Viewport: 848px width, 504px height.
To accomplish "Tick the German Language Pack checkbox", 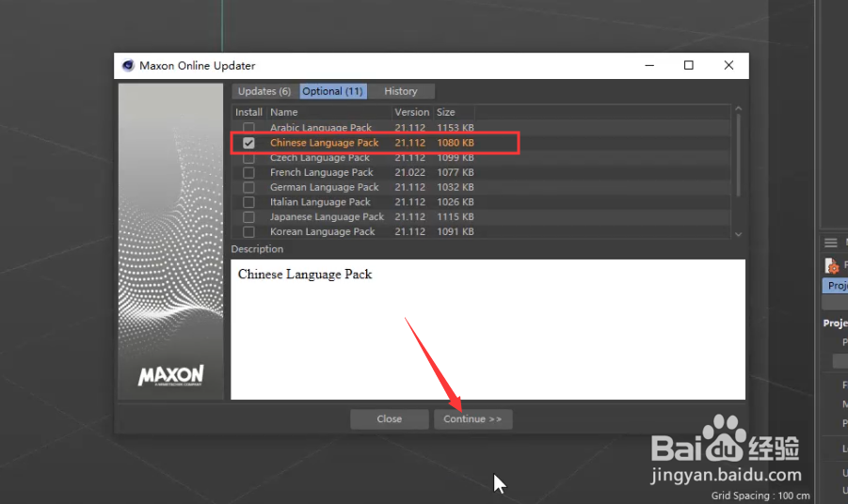I will click(248, 187).
